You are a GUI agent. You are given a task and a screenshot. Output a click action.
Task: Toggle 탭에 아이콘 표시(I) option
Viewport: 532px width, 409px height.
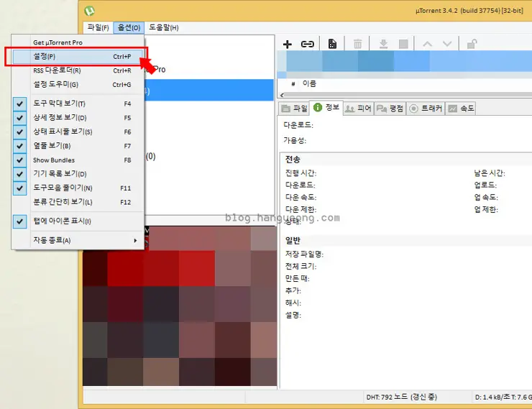pyautogui.click(x=78, y=221)
